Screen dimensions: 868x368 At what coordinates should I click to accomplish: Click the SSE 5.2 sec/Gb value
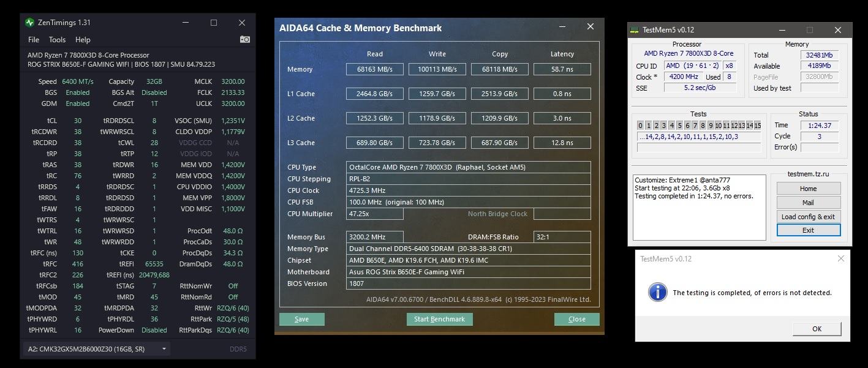click(x=700, y=88)
